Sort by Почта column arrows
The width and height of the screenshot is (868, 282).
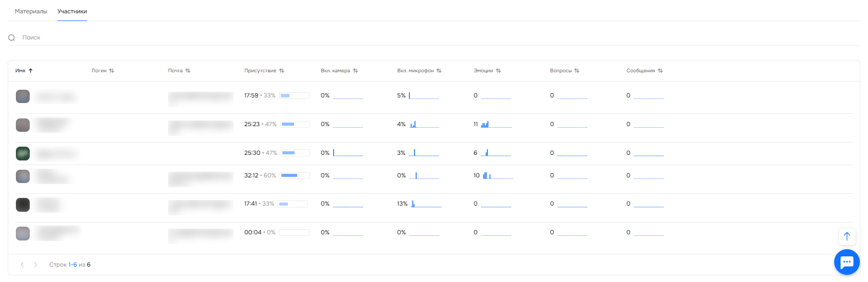188,71
